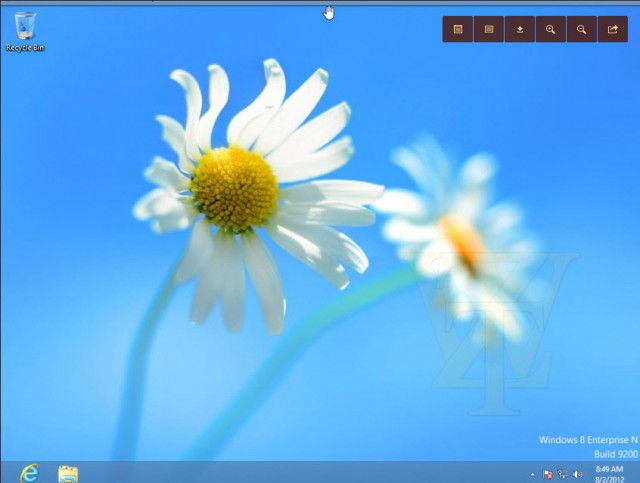Zoom in with the plus magnifier icon
This screenshot has width=640, height=483.
pos(551,29)
